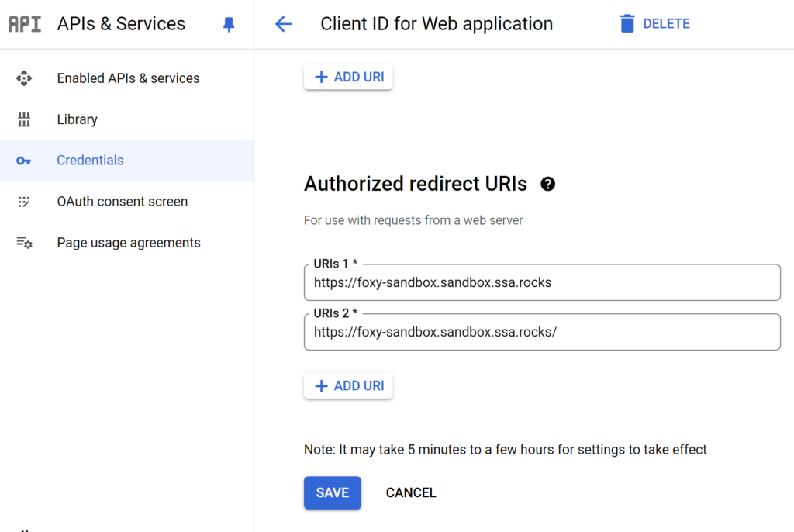Open Enabled APIs & services page
The height and width of the screenshot is (532, 794).
tap(128, 78)
